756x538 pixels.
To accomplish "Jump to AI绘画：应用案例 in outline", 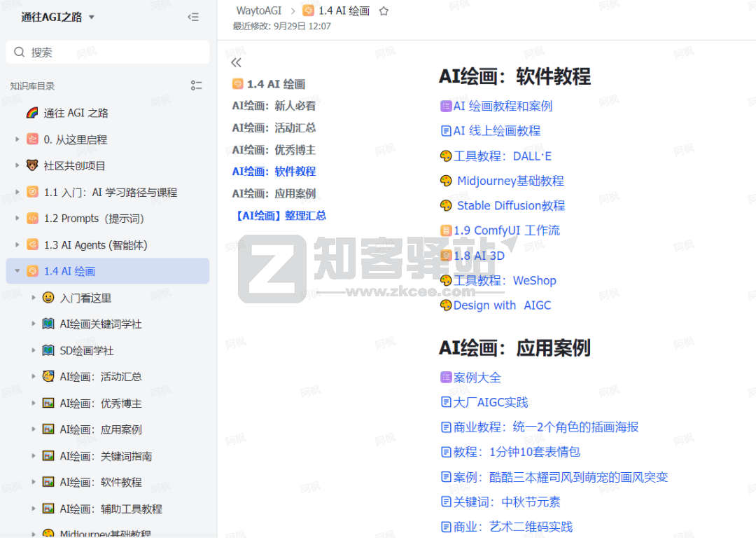I will coord(274,193).
